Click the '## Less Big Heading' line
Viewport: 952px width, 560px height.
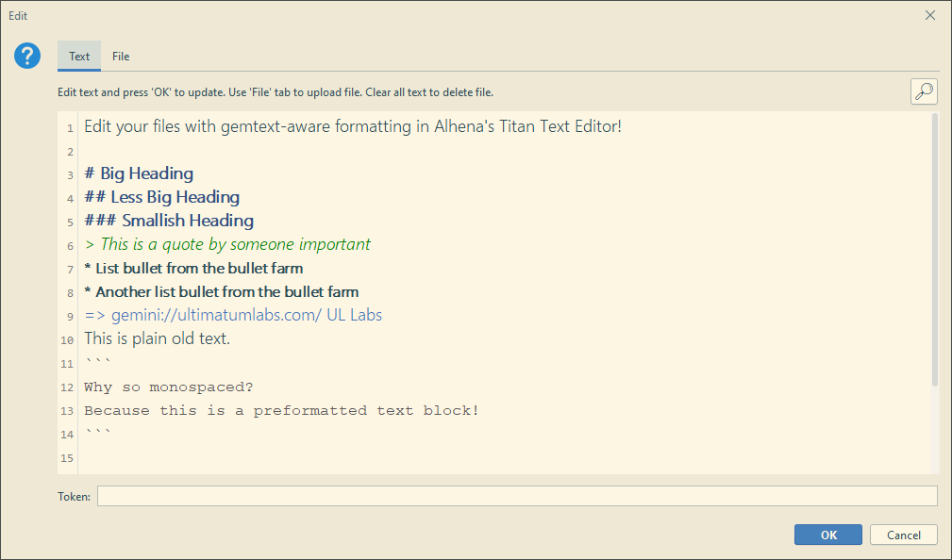tap(162, 197)
